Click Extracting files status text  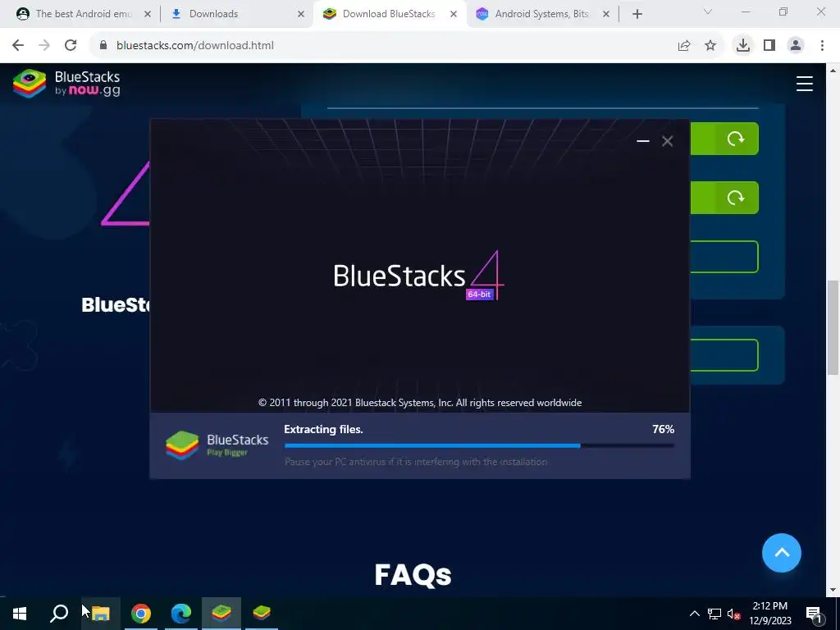pyautogui.click(x=323, y=429)
